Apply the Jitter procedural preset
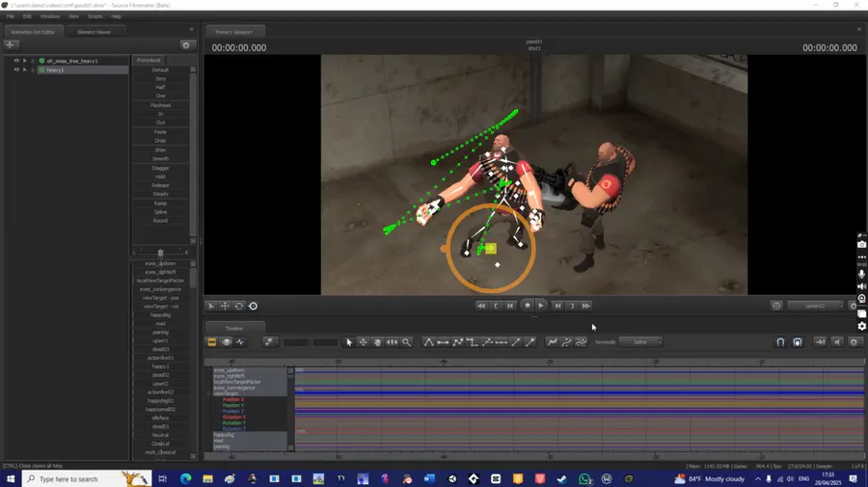 click(160, 150)
